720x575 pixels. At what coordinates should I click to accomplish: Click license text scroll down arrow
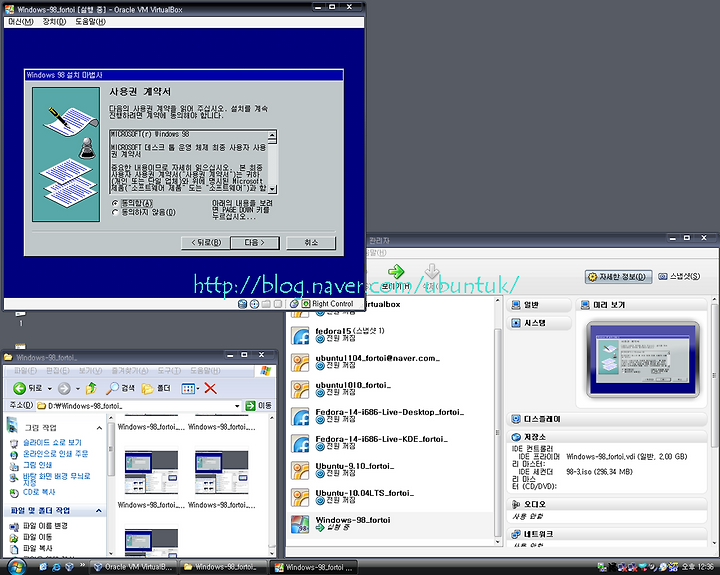point(272,189)
